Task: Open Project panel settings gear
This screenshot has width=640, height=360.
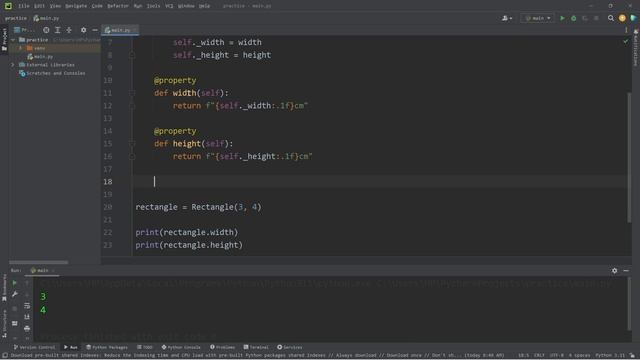Action: click(x=83, y=30)
